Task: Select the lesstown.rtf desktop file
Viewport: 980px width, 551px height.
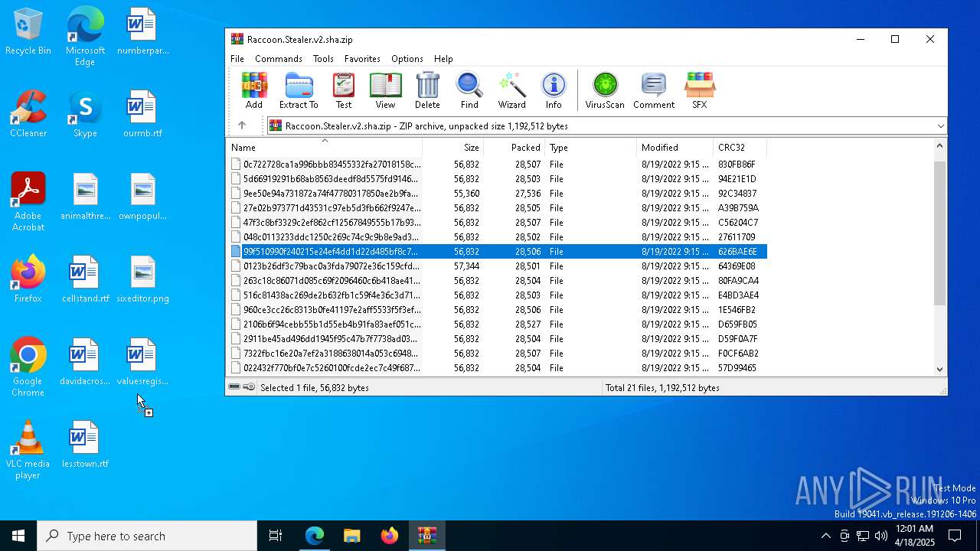Action: pyautogui.click(x=85, y=445)
